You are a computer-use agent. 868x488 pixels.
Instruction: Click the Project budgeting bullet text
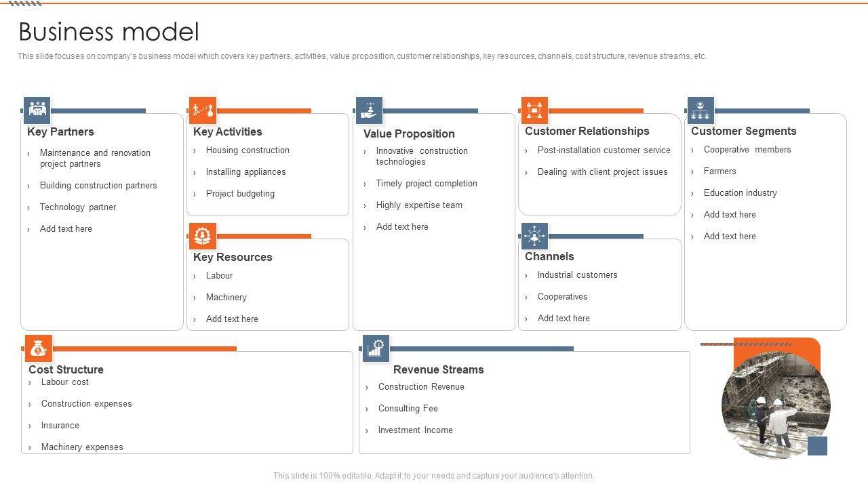(240, 194)
